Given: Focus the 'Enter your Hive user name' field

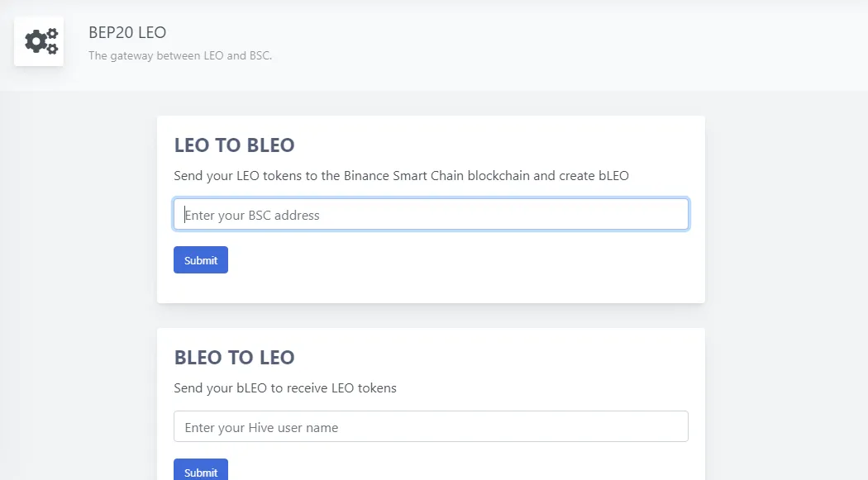Looking at the screenshot, I should pos(431,426).
